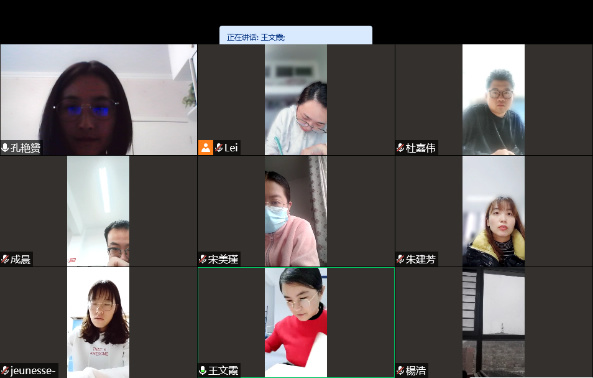Click the muted microphone icon beside jeunesse-
The height and width of the screenshot is (378, 593).
(x=5, y=370)
